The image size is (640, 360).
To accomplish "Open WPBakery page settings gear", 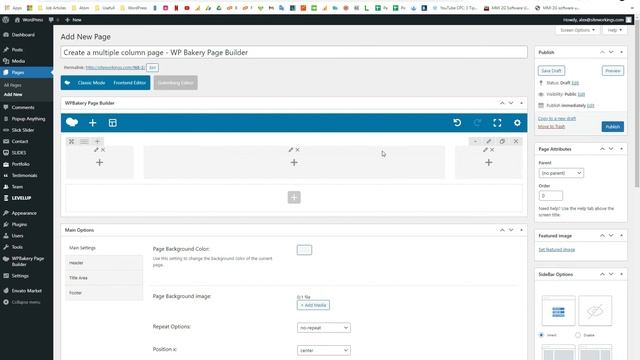I will point(517,123).
